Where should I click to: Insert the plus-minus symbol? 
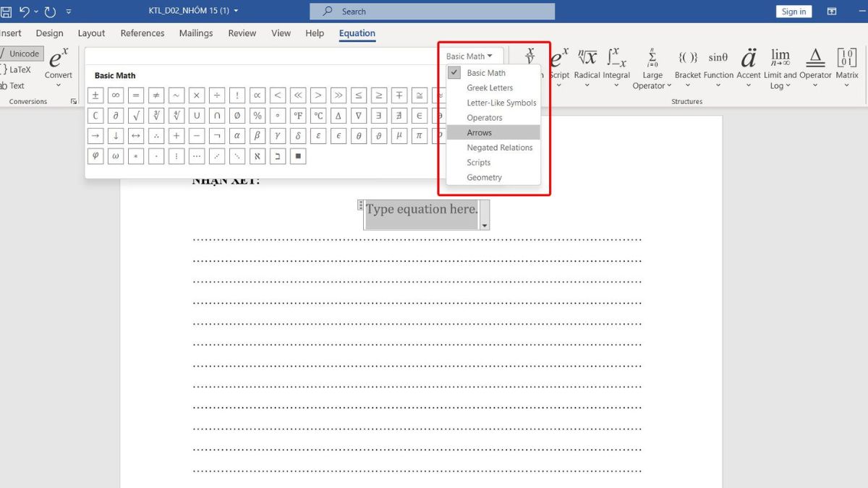pos(95,95)
